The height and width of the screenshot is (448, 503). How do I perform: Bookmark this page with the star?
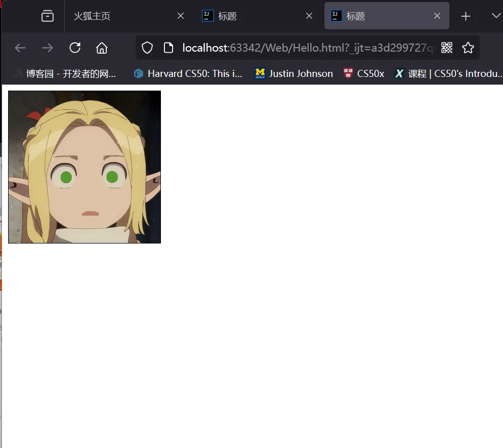coord(468,48)
